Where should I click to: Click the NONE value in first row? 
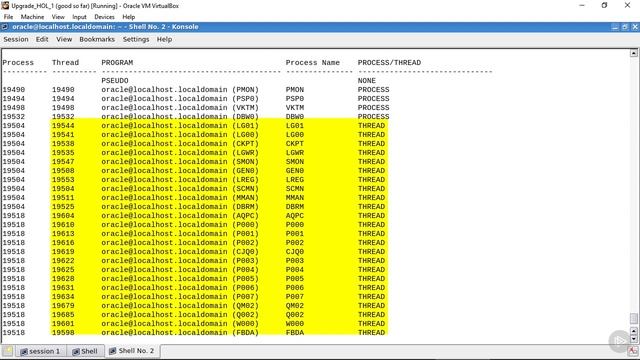pos(367,80)
